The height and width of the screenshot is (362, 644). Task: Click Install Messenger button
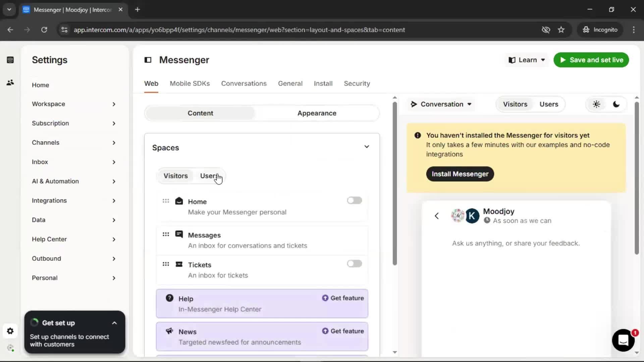click(x=460, y=174)
